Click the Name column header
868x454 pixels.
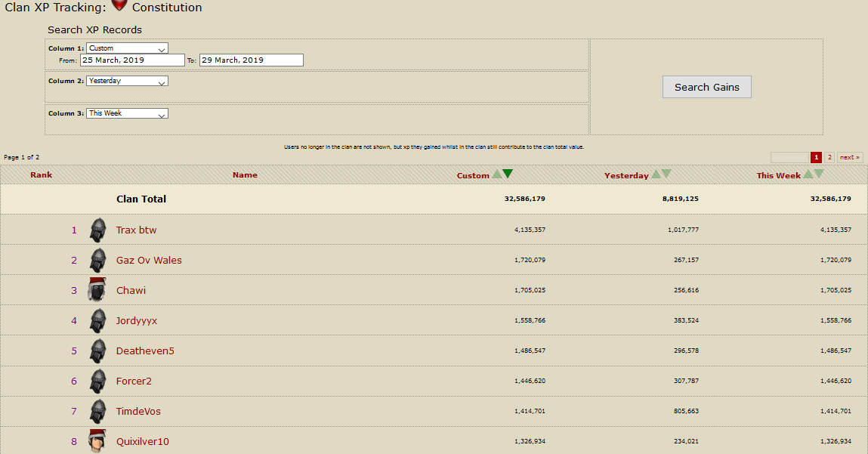[245, 175]
